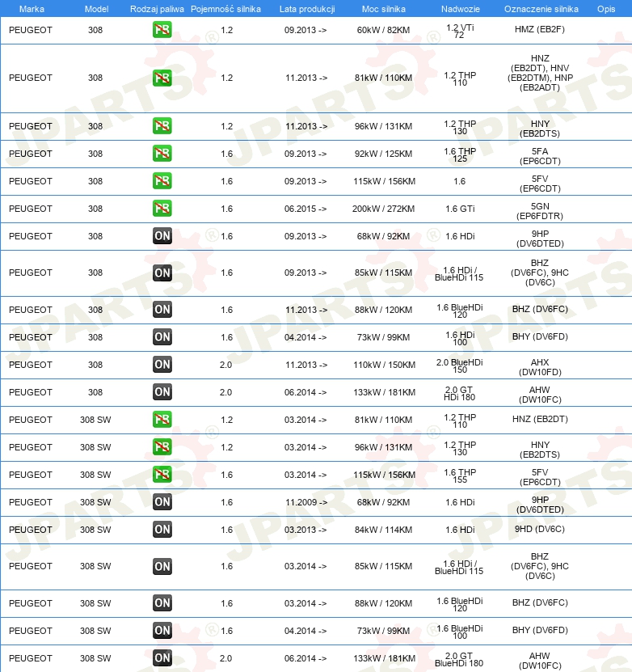Click the ON diesel icon for the 308 133kW / 181KM row

(162, 391)
